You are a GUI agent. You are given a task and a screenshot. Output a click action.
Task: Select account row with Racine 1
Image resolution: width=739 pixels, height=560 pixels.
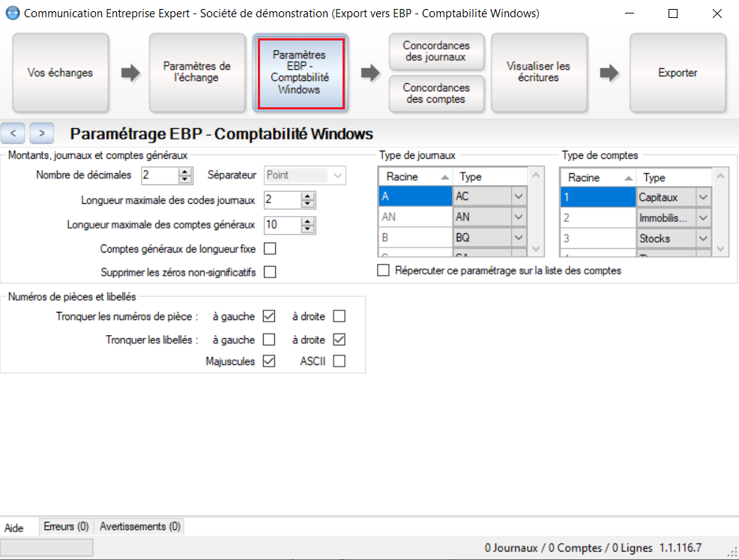coord(599,197)
